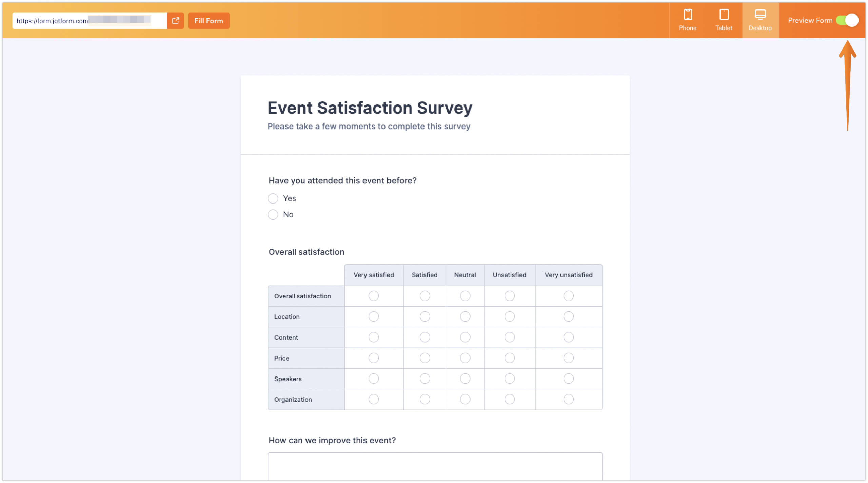
Task: Click the jotform URL address field
Action: tap(88, 20)
